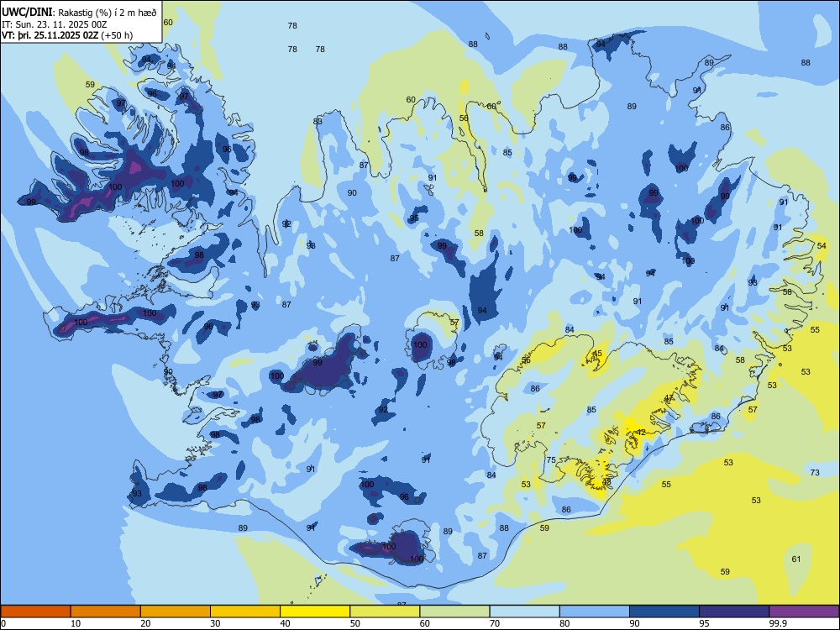Pick the 50–60 yellow-green legend swatch
Screen dimensions: 840x630
click(x=385, y=612)
